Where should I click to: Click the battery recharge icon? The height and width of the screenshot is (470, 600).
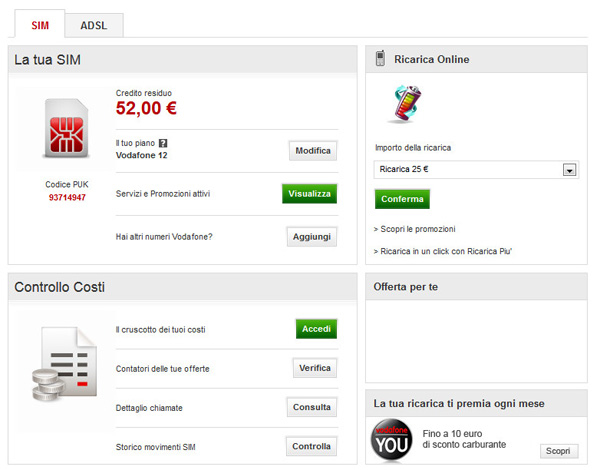coord(404,104)
